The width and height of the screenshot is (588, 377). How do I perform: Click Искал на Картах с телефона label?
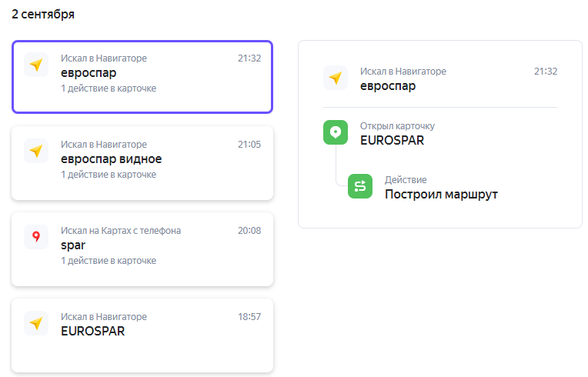tap(121, 231)
